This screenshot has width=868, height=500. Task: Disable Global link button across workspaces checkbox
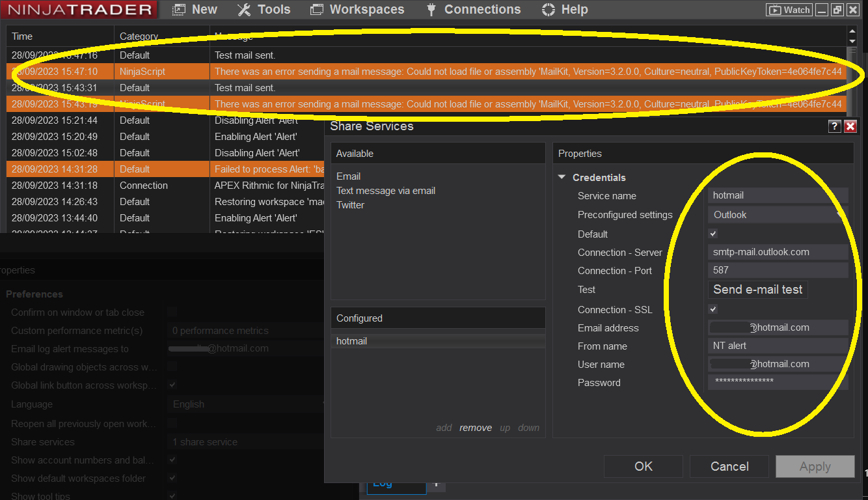172,385
